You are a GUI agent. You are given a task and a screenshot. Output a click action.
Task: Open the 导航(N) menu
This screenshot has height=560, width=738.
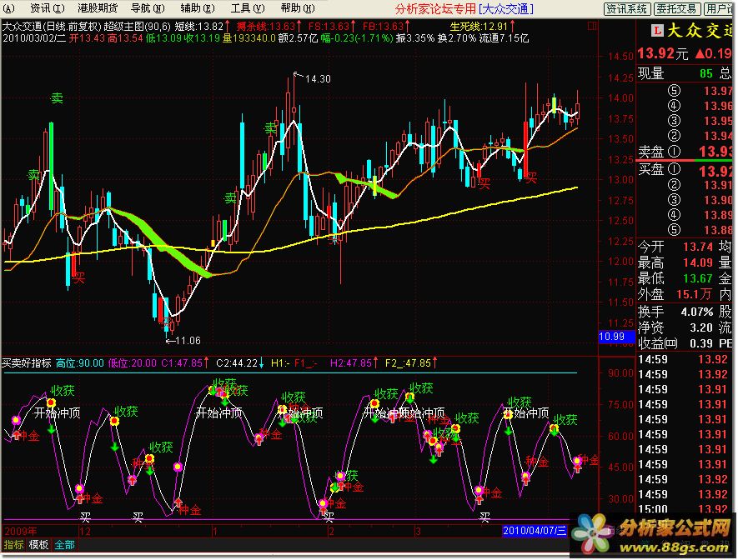click(x=148, y=8)
